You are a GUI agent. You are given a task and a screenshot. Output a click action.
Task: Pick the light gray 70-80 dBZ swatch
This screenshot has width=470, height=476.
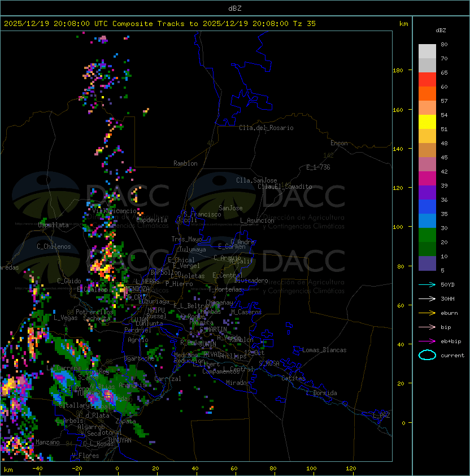point(427,51)
